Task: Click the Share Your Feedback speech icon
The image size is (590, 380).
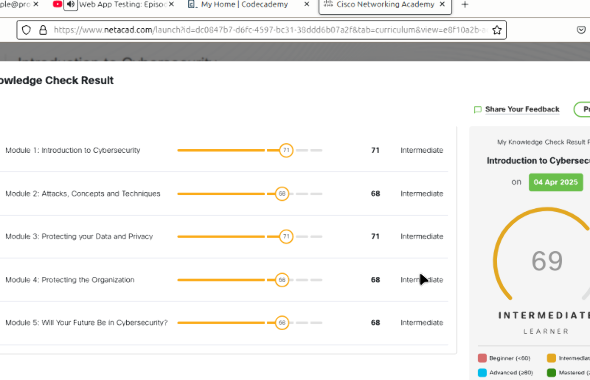Action: pos(477,109)
